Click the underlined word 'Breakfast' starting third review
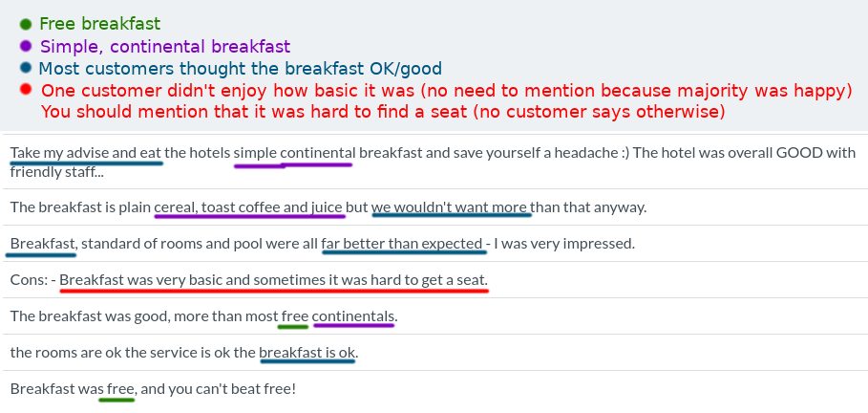Image resolution: width=868 pixels, height=413 pixels. 43,244
